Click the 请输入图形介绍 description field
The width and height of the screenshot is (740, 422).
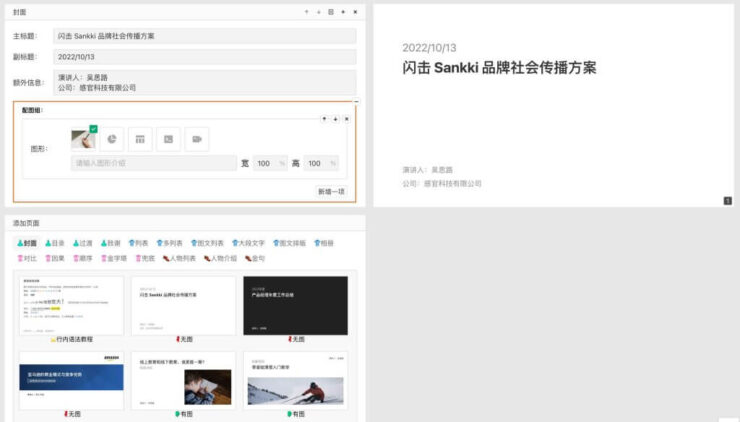[x=154, y=163]
